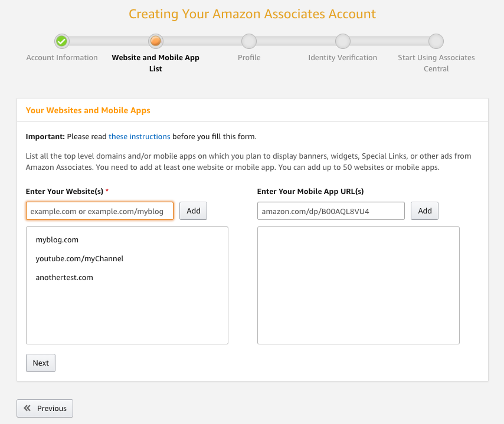Click the mobile app URL input field
504x424 pixels.
330,211
